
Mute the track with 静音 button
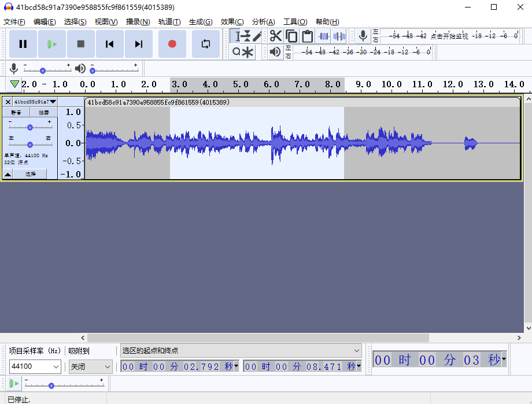click(x=16, y=113)
